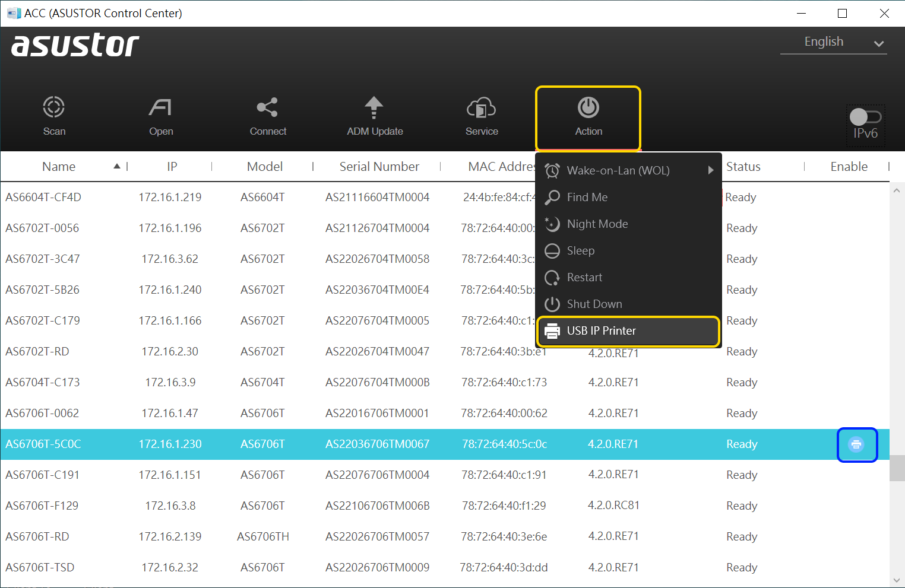Click IP address 172.16.1.219
The height and width of the screenshot is (588, 905).
click(170, 198)
